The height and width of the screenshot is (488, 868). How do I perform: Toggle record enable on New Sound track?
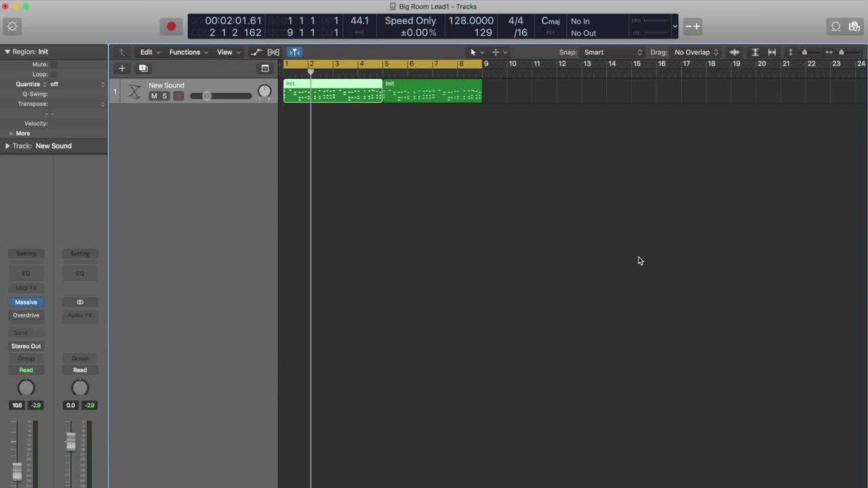pos(178,96)
